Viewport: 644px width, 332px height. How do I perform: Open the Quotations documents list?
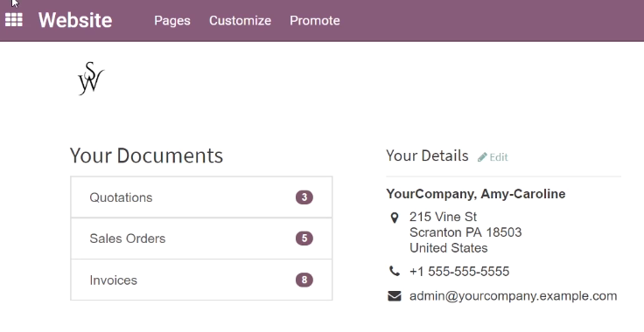[201, 197]
